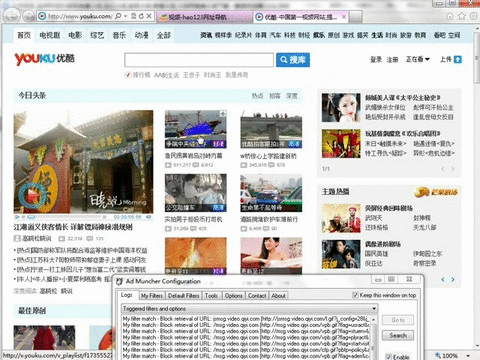Viewport: 480px width, 360px height.
Task: Focus the URL field showing www.youku.com
Action: coord(80,16)
